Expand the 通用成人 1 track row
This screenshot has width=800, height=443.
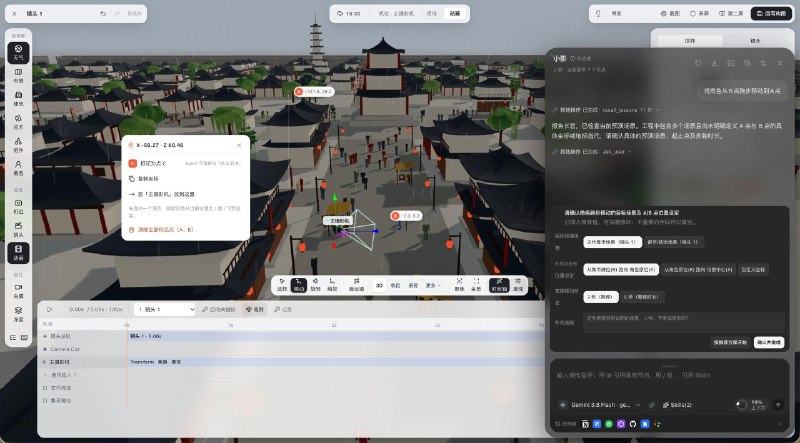[x=45, y=375]
